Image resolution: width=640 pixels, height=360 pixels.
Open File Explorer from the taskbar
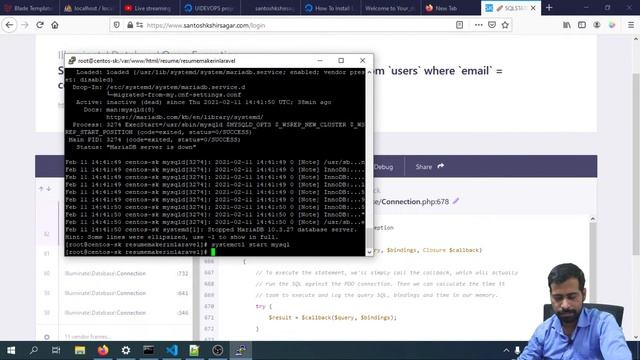[x=80, y=350]
